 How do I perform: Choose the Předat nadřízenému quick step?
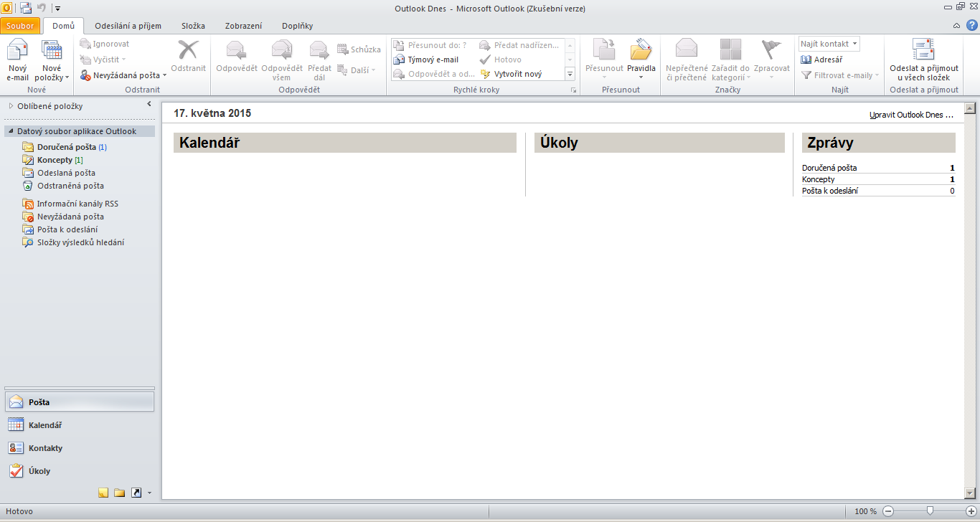coord(519,45)
